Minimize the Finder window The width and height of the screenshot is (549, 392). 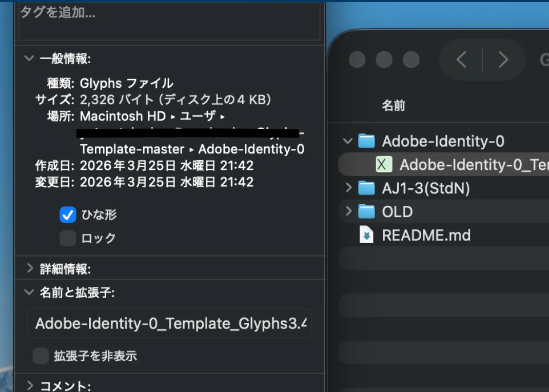[384, 60]
